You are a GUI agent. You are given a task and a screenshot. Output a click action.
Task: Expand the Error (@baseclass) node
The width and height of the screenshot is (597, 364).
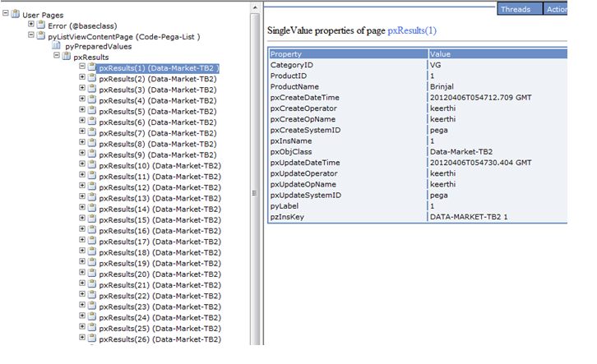coord(31,24)
